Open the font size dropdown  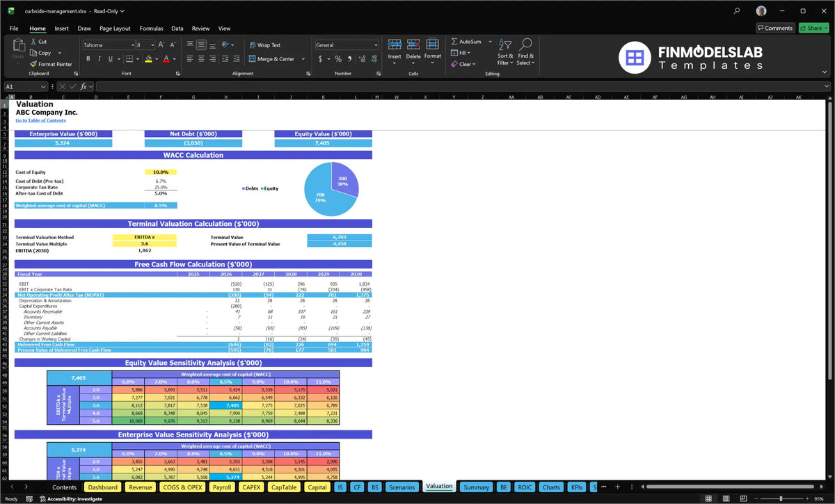click(152, 44)
